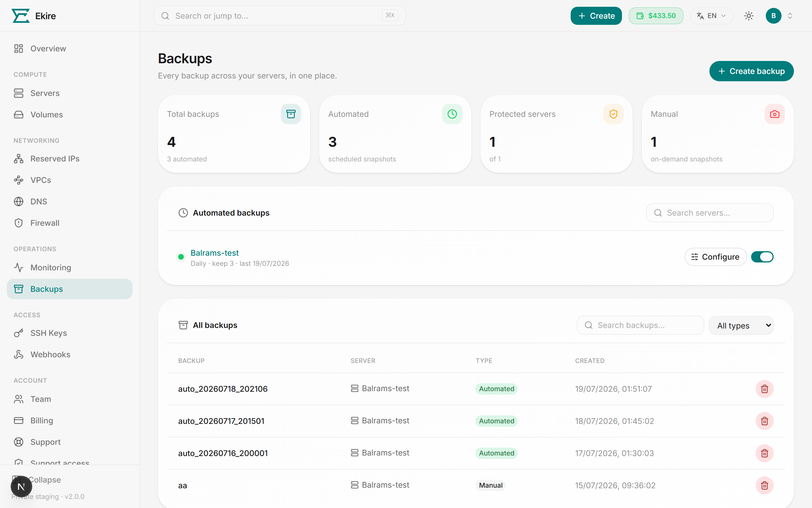Go to Servers in sidebar
The image size is (812, 508).
pyautogui.click(x=69, y=93)
